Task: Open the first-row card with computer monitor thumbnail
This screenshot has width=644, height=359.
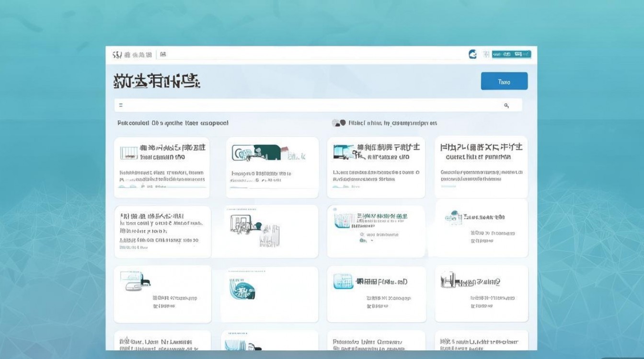Action: pos(376,167)
